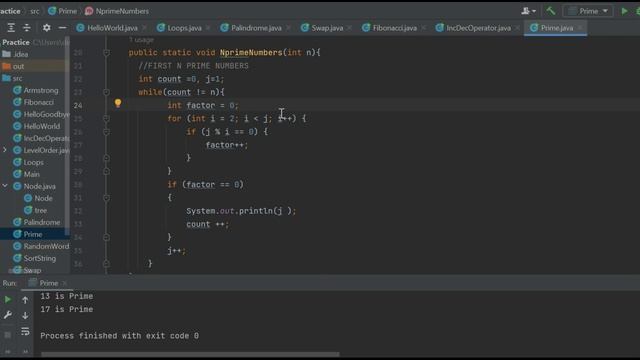640x360 pixels.
Task: Fold the if (j % i == 0) block
Action: (107, 131)
